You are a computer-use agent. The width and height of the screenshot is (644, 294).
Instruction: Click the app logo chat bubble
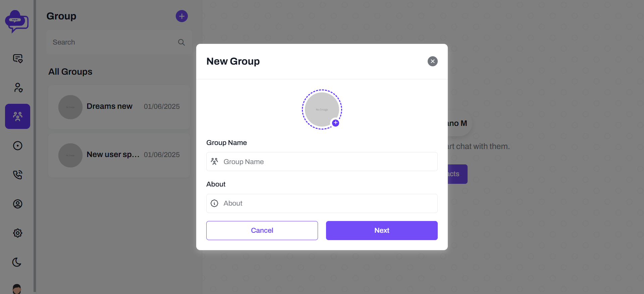pos(17,21)
